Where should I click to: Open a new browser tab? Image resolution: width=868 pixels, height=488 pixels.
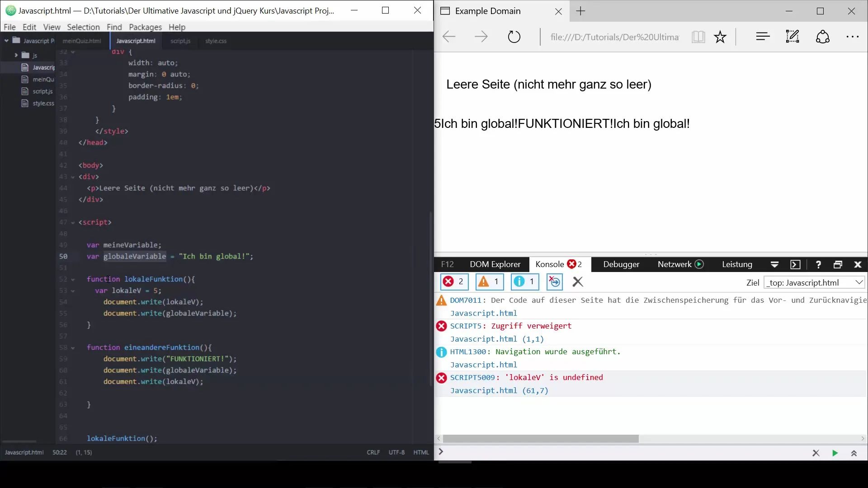581,11
